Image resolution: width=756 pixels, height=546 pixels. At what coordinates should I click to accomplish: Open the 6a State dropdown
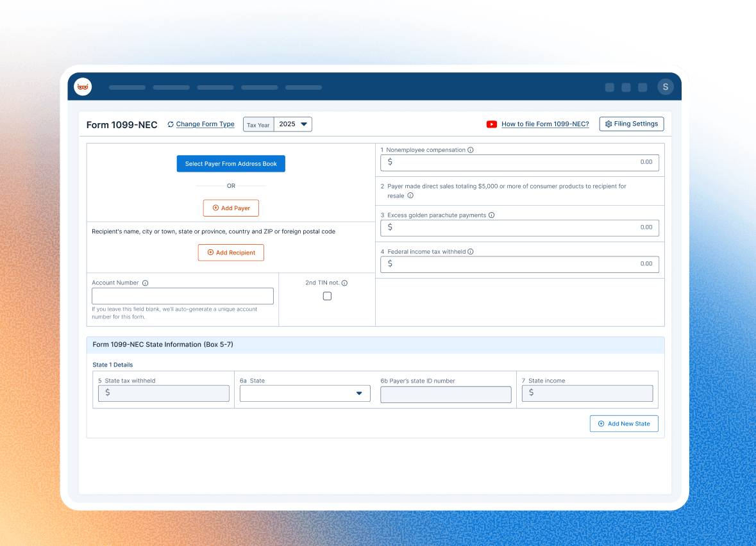click(305, 393)
